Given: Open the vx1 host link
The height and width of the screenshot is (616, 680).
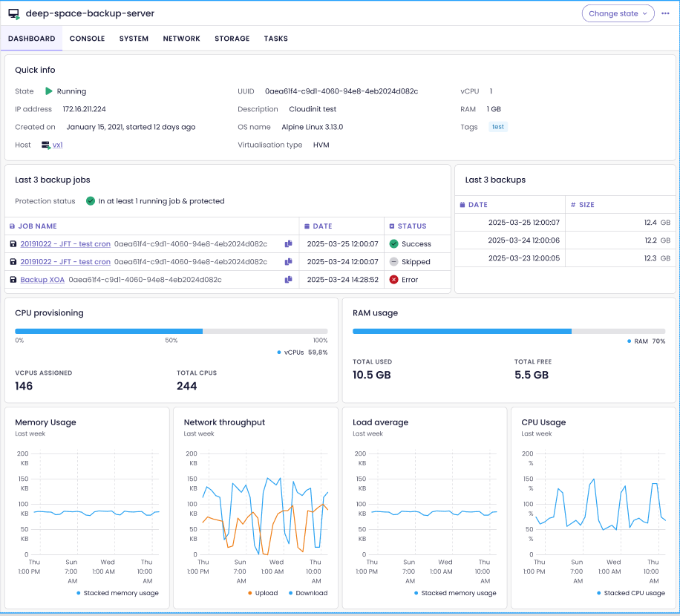Looking at the screenshot, I should point(57,145).
